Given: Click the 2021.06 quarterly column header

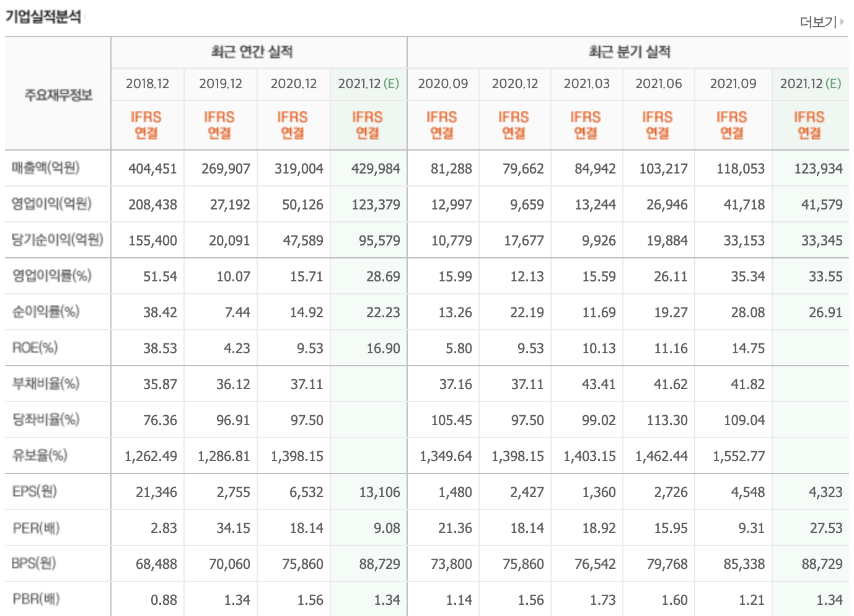Looking at the screenshot, I should (x=659, y=84).
